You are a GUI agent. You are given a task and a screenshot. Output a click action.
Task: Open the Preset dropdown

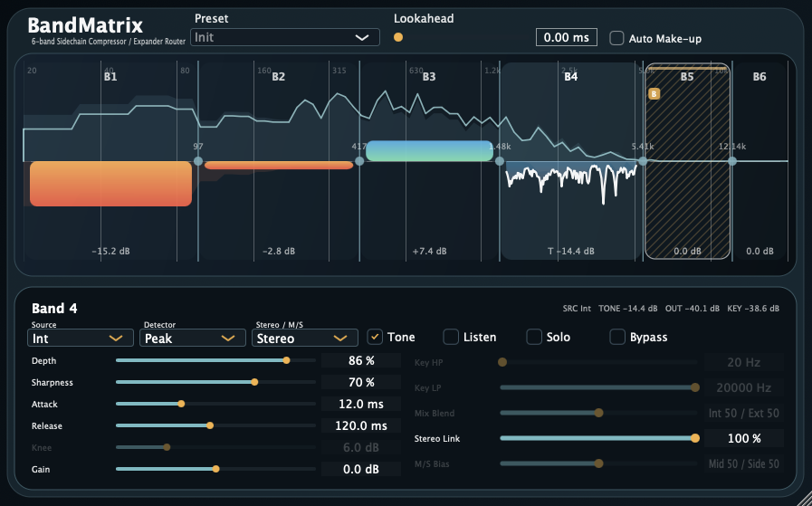click(285, 37)
